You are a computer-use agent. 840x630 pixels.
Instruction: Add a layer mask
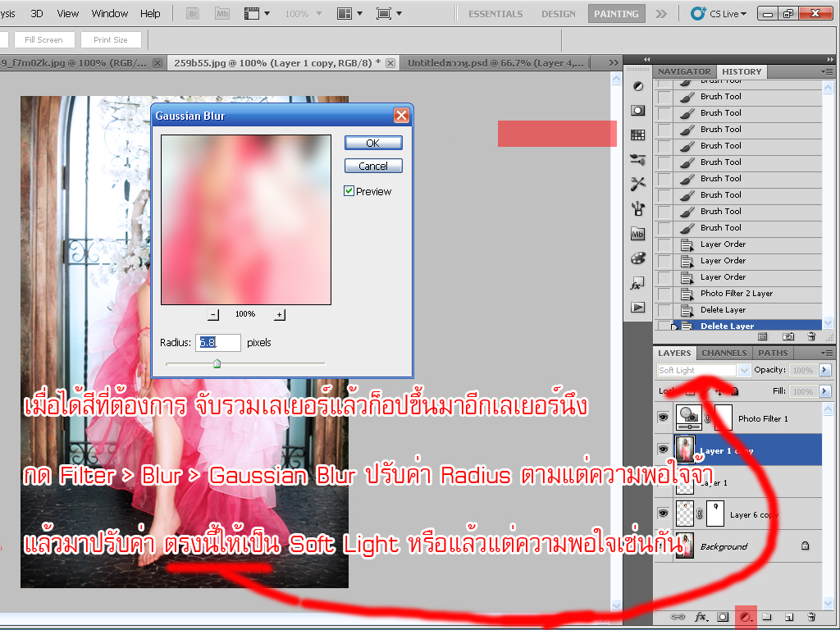click(723, 617)
